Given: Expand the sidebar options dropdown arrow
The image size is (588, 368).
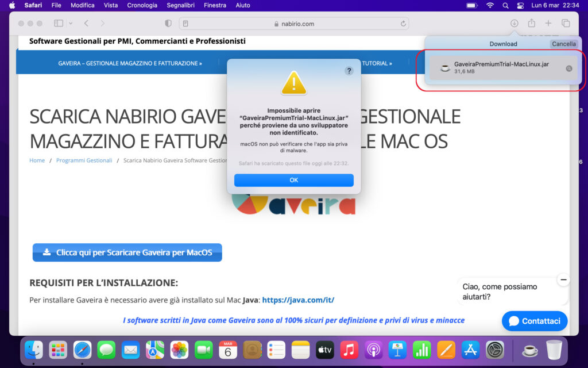Looking at the screenshot, I should (x=71, y=23).
